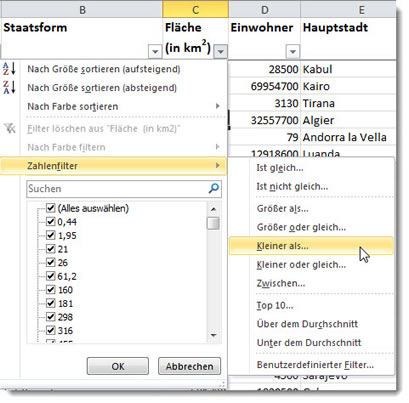Click the scroll-down arrow of the value list
The width and height of the screenshot is (409, 403).
coord(213,335)
